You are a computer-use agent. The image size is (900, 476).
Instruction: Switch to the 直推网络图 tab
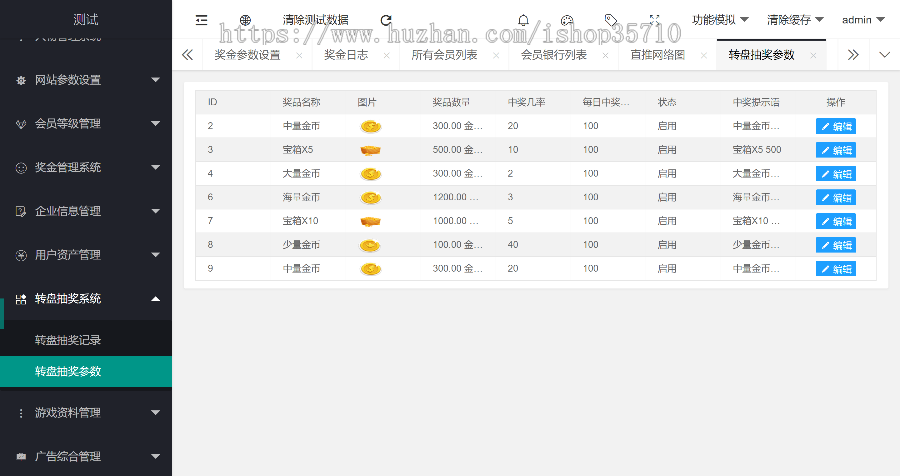click(658, 55)
